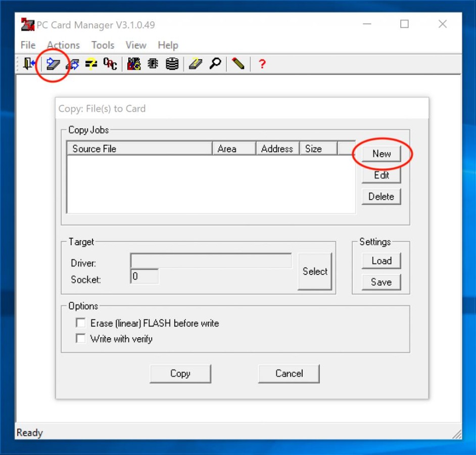Enable Erase (linear) FLASH before write
Screen dimensions: 476x455
(x=81, y=323)
